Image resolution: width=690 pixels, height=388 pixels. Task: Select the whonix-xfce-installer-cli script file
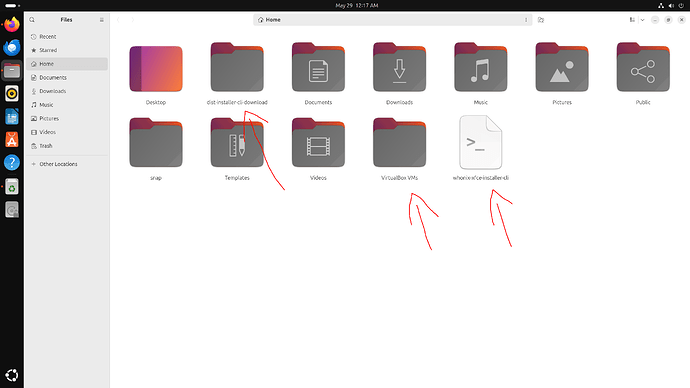481,143
